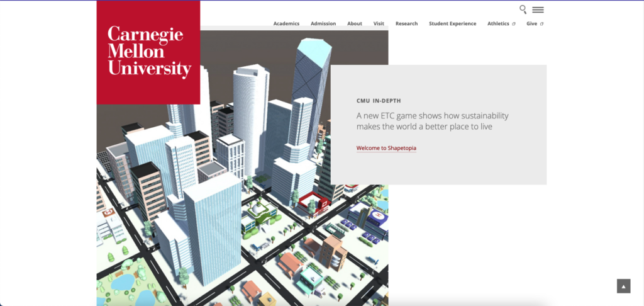
Task: Click the ETC game sustainability headline
Action: pyautogui.click(x=433, y=121)
